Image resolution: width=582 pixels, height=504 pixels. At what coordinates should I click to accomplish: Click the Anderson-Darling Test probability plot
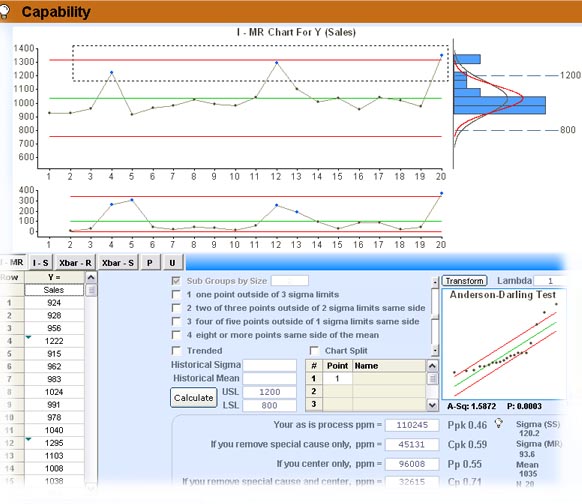pos(504,344)
